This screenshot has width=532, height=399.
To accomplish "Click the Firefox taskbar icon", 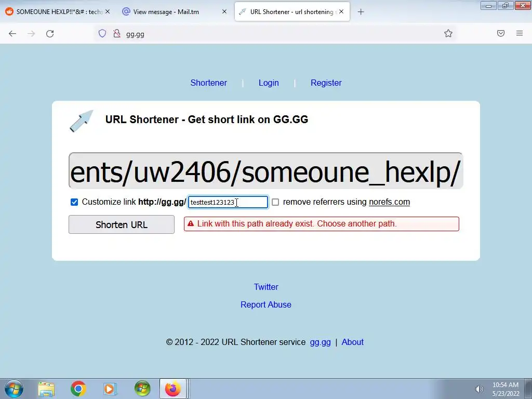I will 173,389.
